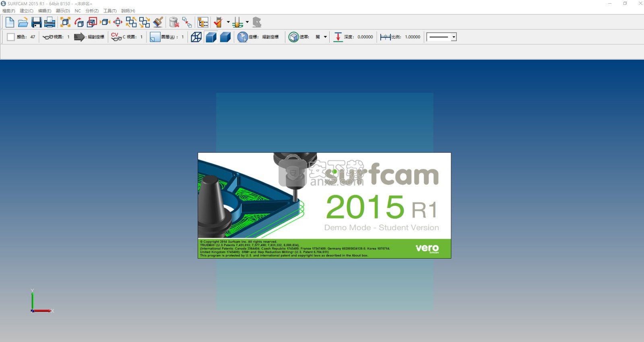
Task: Open the 工具(T) tools menu
Action: pyautogui.click(x=110, y=11)
